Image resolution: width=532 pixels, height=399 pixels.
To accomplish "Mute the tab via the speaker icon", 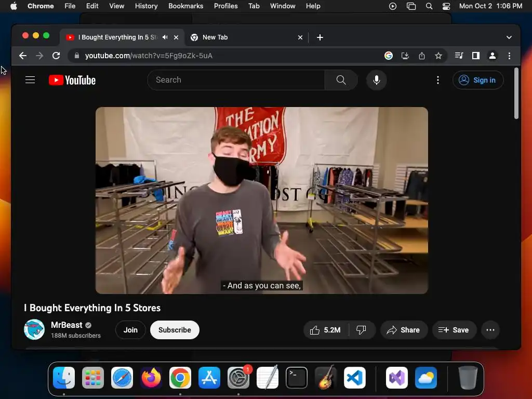I will (165, 37).
